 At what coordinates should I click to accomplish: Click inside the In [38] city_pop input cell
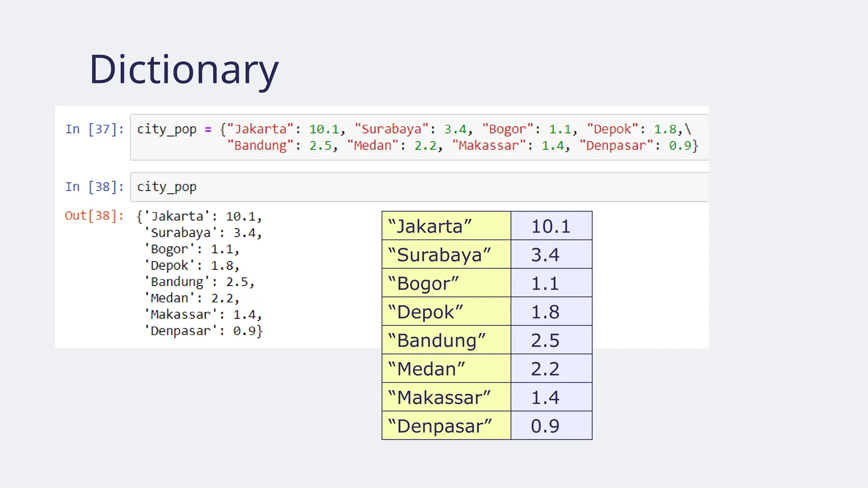coord(419,187)
